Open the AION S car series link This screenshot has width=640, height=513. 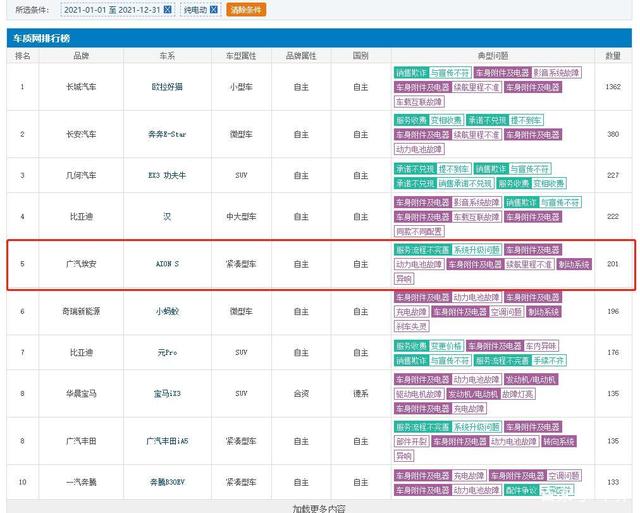click(167, 264)
